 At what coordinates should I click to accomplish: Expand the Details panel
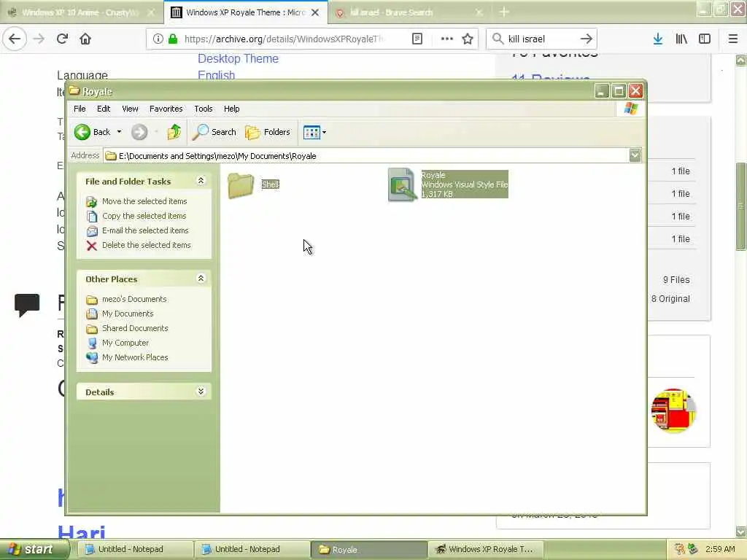201,391
